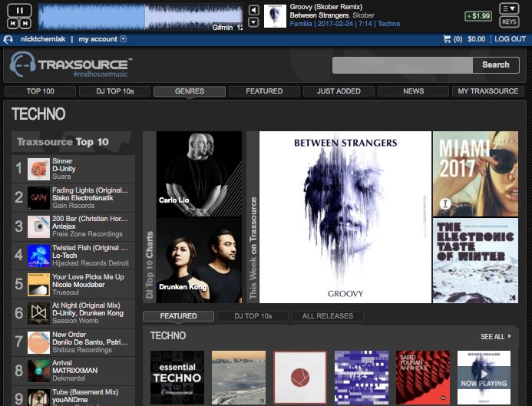Click the Nicole Moudaber artist link

point(78,285)
